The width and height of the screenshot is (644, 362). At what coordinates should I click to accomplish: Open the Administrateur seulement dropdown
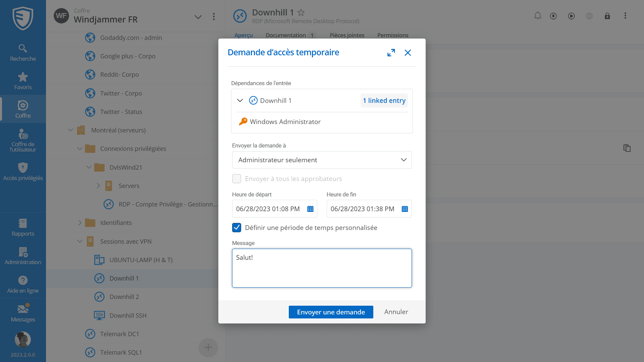click(322, 160)
